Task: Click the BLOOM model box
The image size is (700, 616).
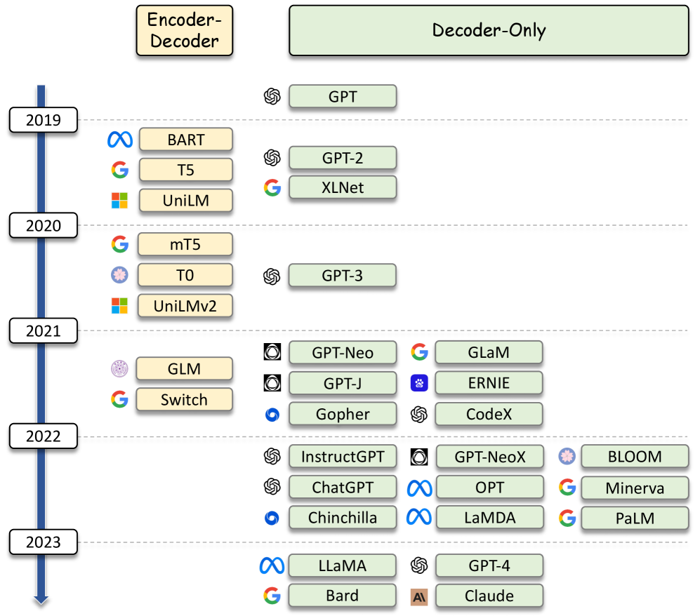Action: click(635, 457)
